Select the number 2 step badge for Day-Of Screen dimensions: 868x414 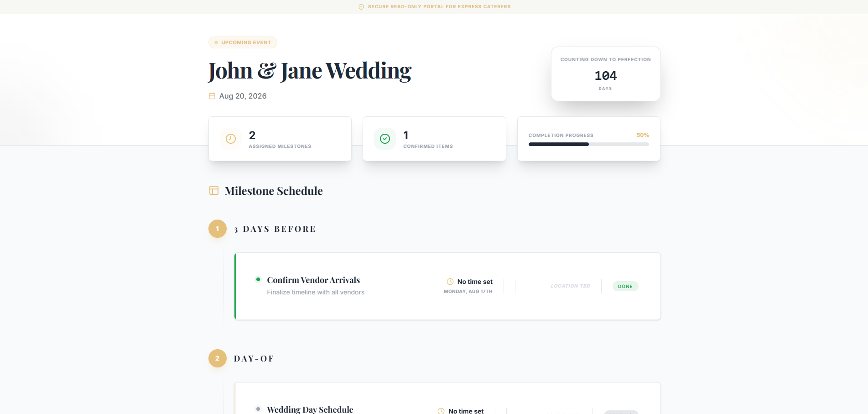218,358
